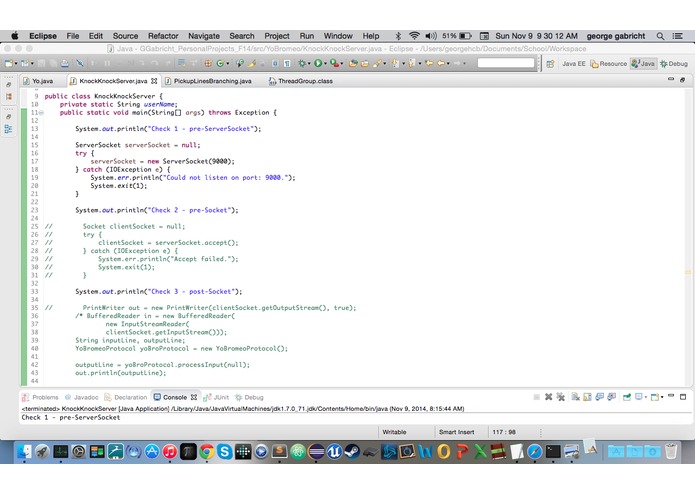The image size is (695, 494).
Task: Maximize the Console panel view
Action: click(x=683, y=397)
